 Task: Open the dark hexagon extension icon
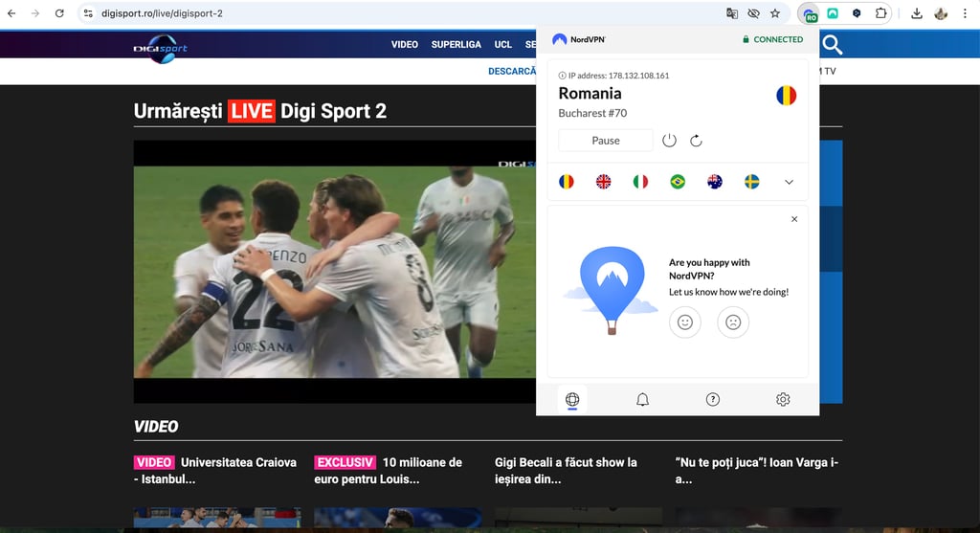(x=857, y=13)
